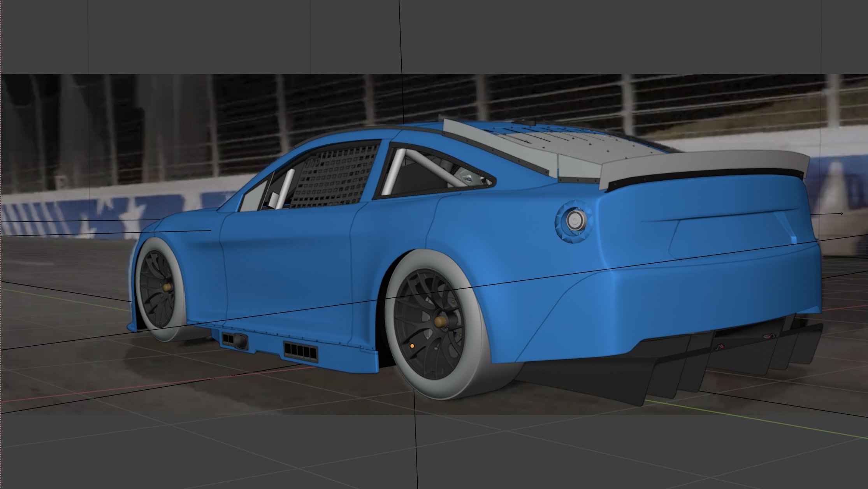Click the rectangular vent grille on side skirt
This screenshot has height=489, width=868.
tap(301, 352)
